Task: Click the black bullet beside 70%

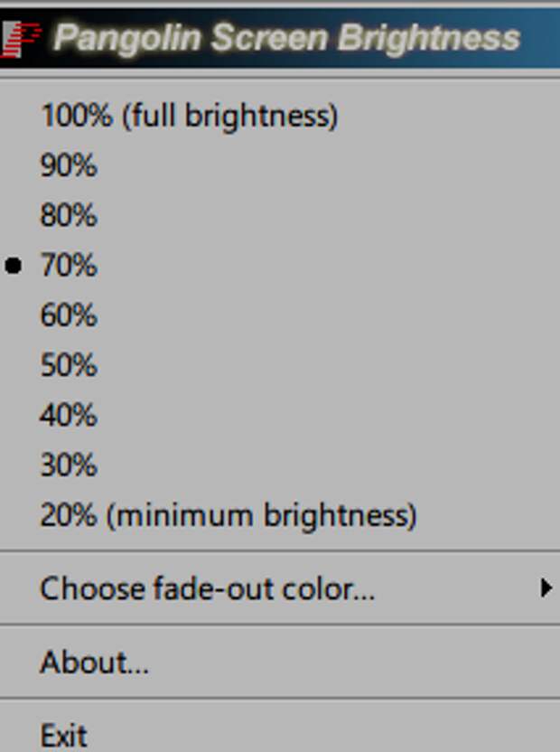Action: point(13,266)
